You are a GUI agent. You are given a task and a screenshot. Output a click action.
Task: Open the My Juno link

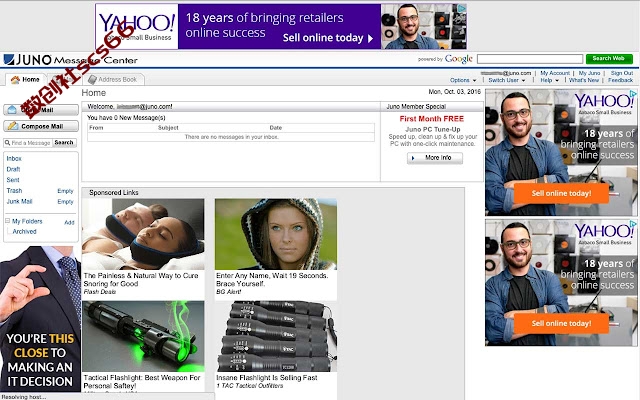(589, 73)
